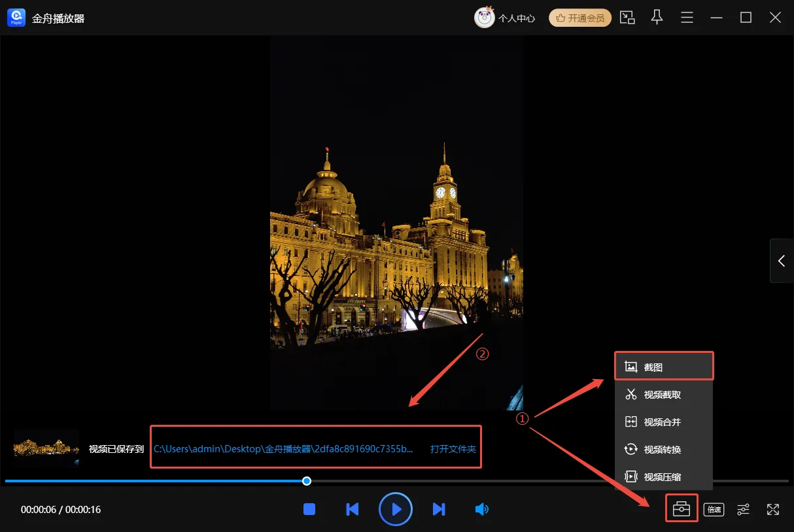Select 截图 from the toolbox menu
Viewport: 794px width, 532px height.
pos(663,367)
